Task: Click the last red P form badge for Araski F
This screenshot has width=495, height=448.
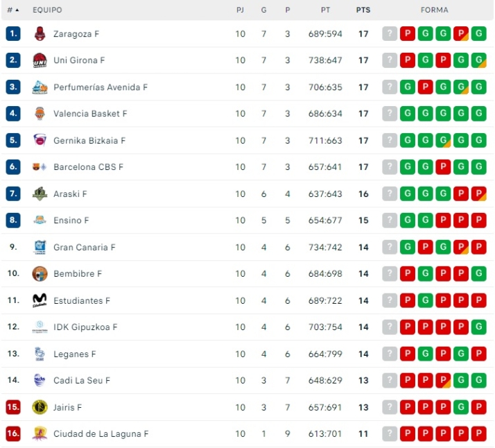Action: click(478, 194)
